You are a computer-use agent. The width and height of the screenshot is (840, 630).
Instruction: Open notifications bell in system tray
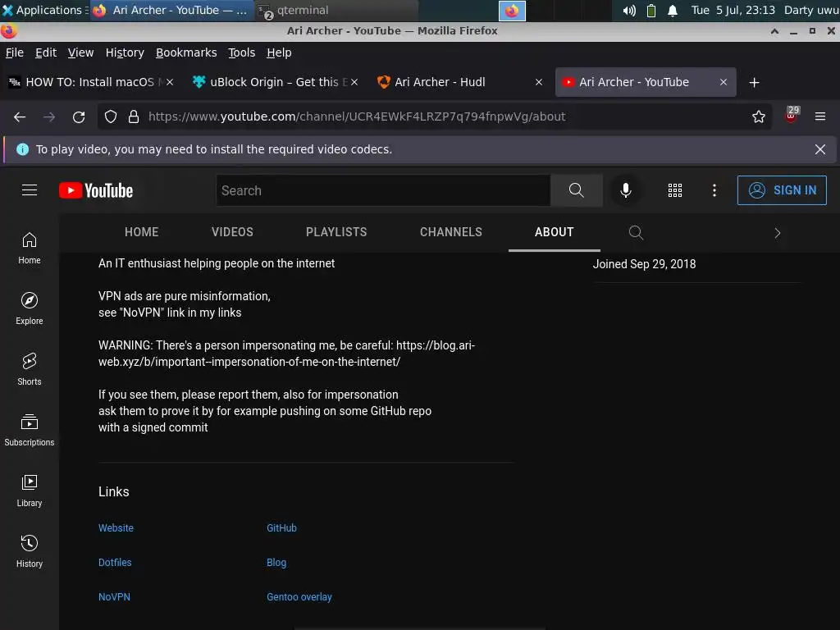673,10
